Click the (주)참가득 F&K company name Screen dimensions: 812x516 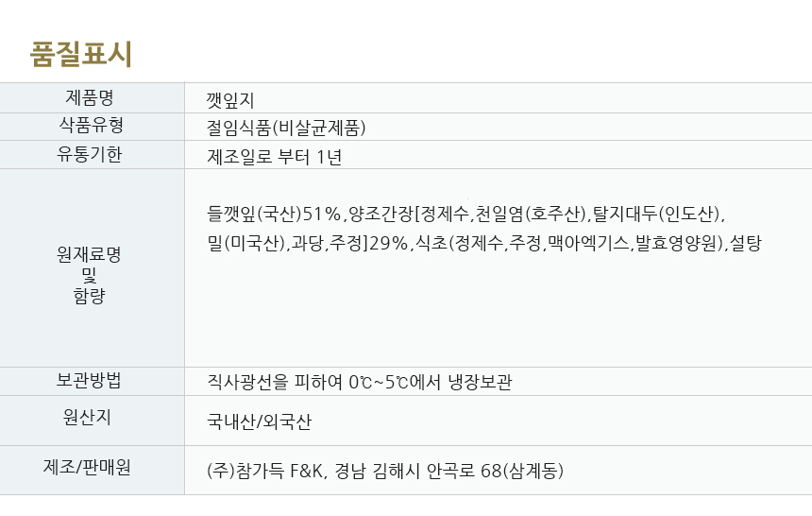(267, 471)
